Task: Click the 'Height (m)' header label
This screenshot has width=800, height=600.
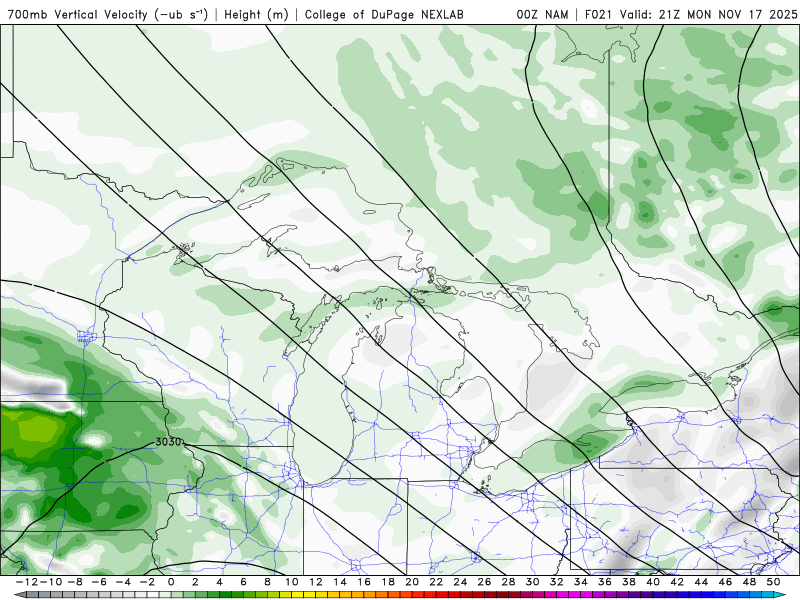Action: pos(256,14)
